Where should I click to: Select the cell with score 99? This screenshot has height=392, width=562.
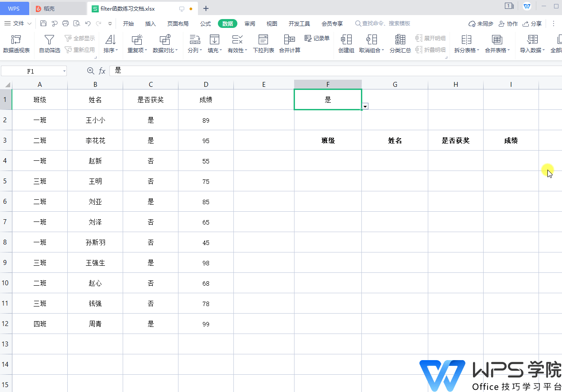[x=206, y=324]
